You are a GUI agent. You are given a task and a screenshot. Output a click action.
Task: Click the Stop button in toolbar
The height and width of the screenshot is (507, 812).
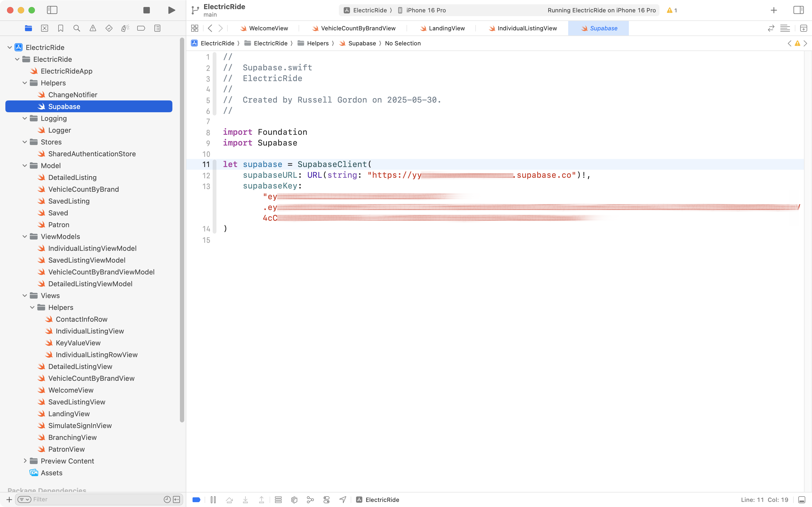coord(147,10)
